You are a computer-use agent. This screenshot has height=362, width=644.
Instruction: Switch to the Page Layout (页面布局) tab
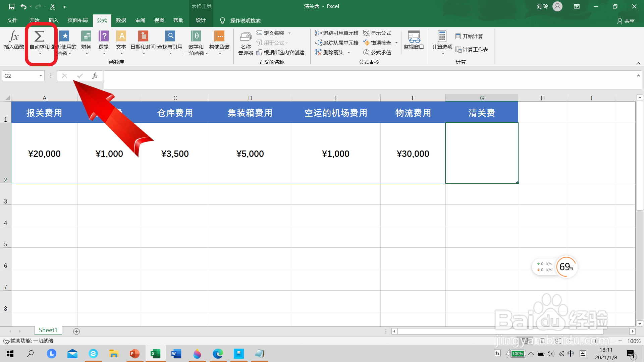pos(77,20)
